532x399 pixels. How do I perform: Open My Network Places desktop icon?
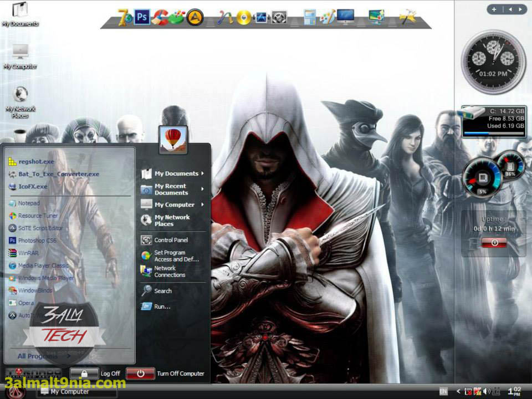pos(21,103)
